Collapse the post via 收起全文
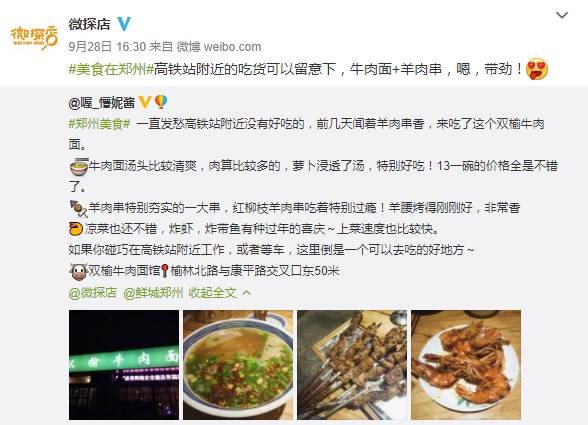The width and height of the screenshot is (588, 425). tap(213, 293)
